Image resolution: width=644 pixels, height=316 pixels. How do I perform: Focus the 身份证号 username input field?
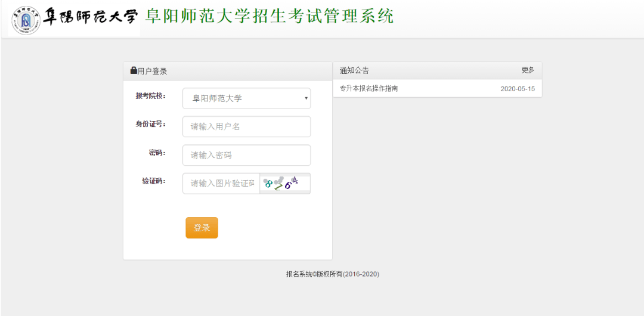[x=246, y=126]
